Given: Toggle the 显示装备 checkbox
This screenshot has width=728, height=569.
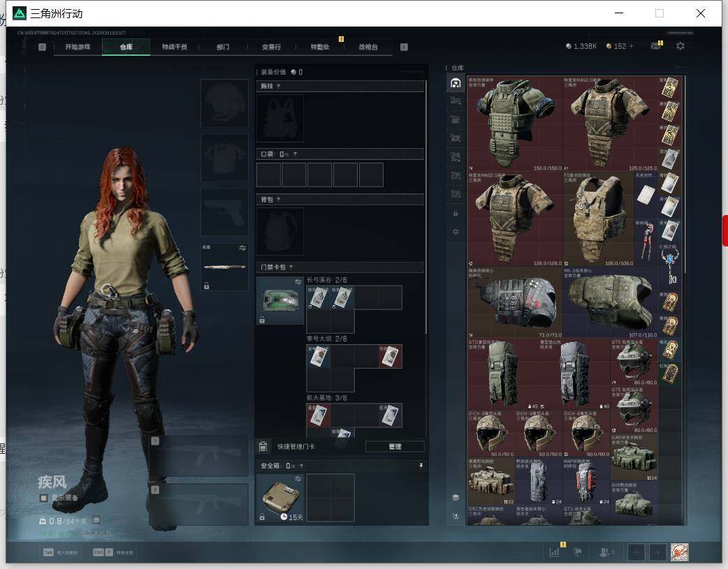Looking at the screenshot, I should [43, 498].
